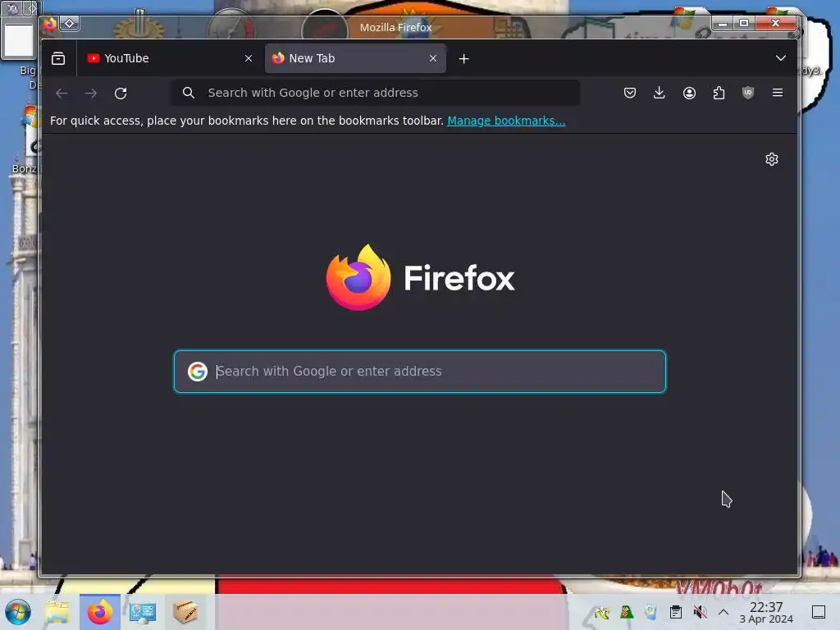Open the green bottle tray icon

(626, 612)
